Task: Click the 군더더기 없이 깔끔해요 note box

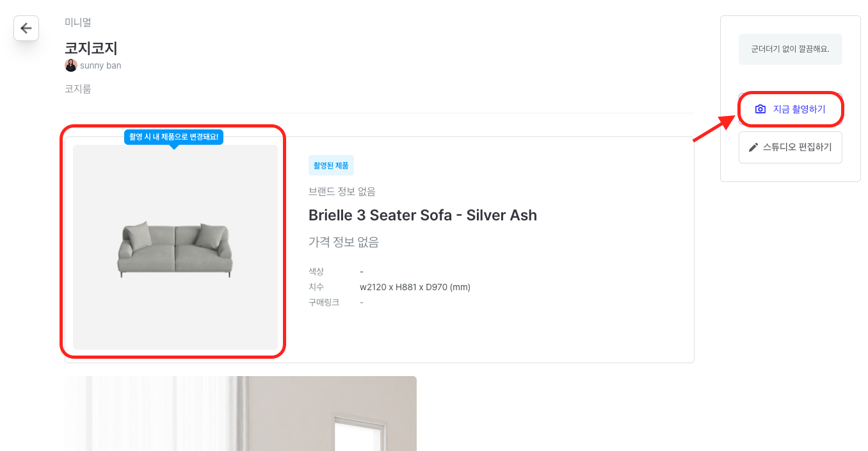Action: [790, 49]
